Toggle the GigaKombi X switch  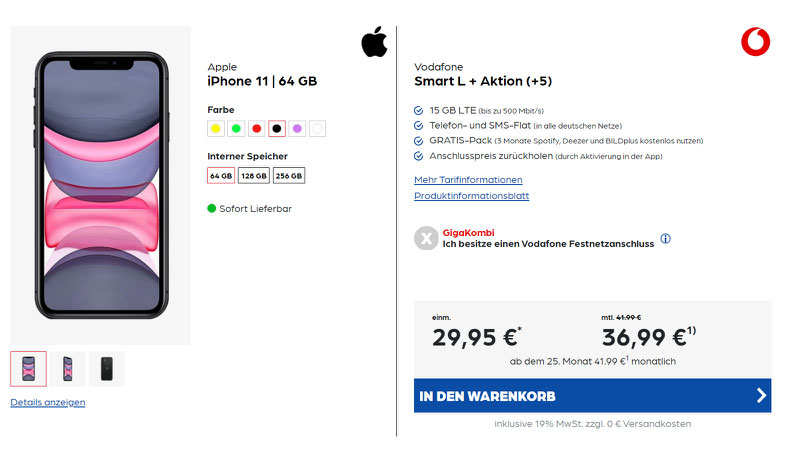click(x=426, y=238)
